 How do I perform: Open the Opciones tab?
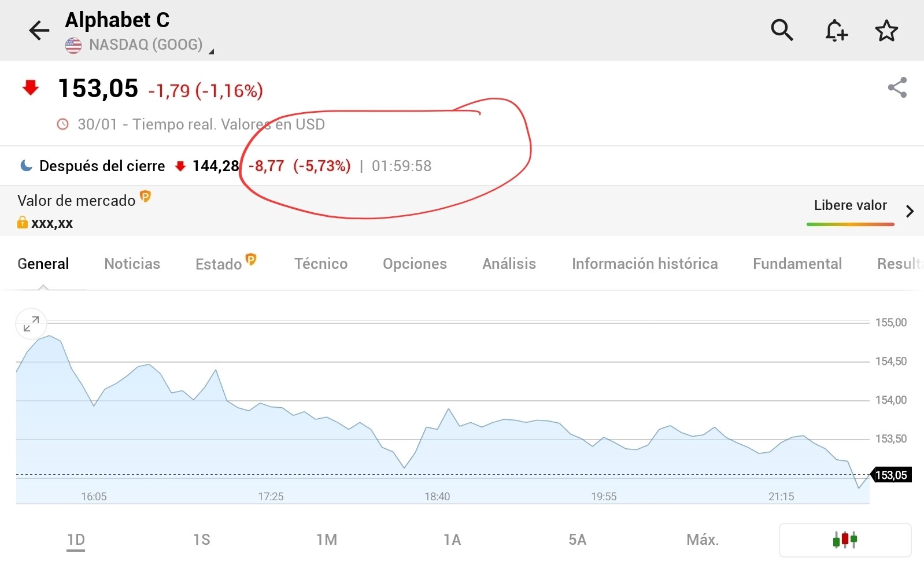[x=415, y=264]
